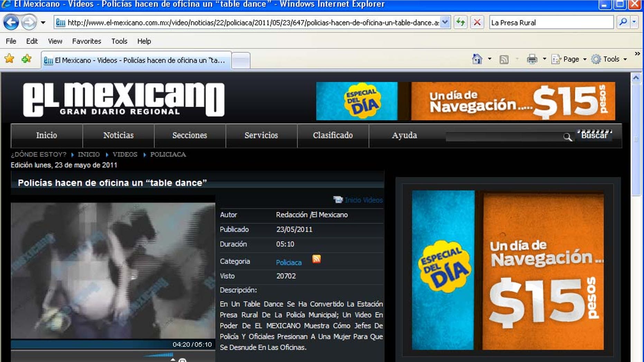Click the author 'Redacción /El Mexicano'
Image resolution: width=644 pixels, height=362 pixels.
[312, 215]
